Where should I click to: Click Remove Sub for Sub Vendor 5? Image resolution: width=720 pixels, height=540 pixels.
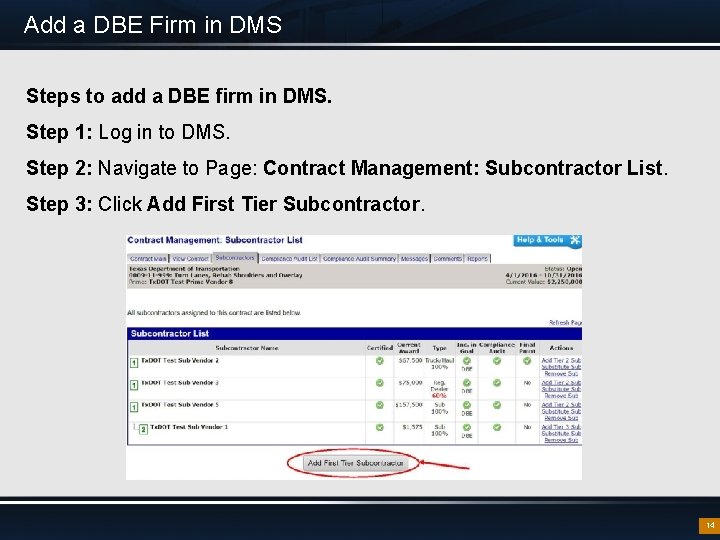click(561, 418)
